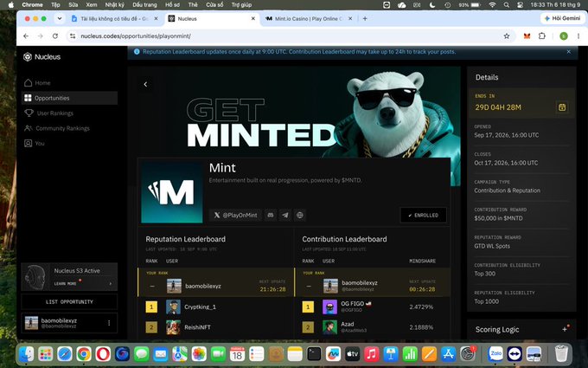Image resolution: width=588 pixels, height=368 pixels.
Task: View site information icon in address bar
Action: [73, 36]
